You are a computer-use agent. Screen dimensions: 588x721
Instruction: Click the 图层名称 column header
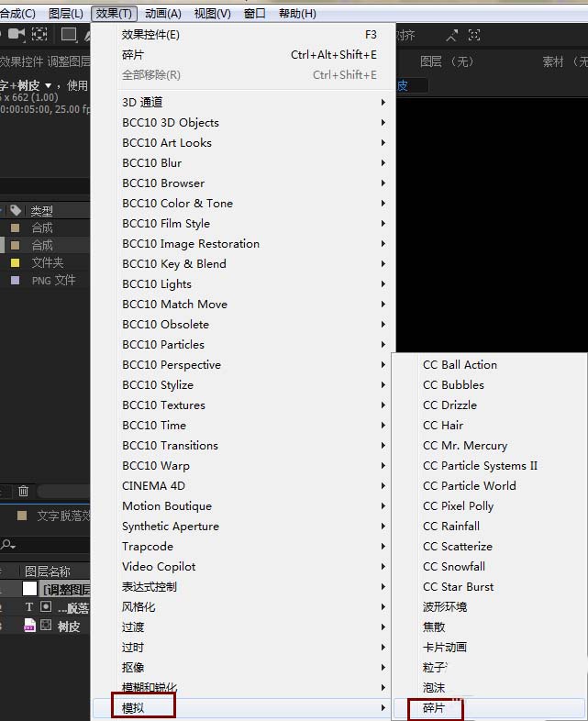click(48, 571)
